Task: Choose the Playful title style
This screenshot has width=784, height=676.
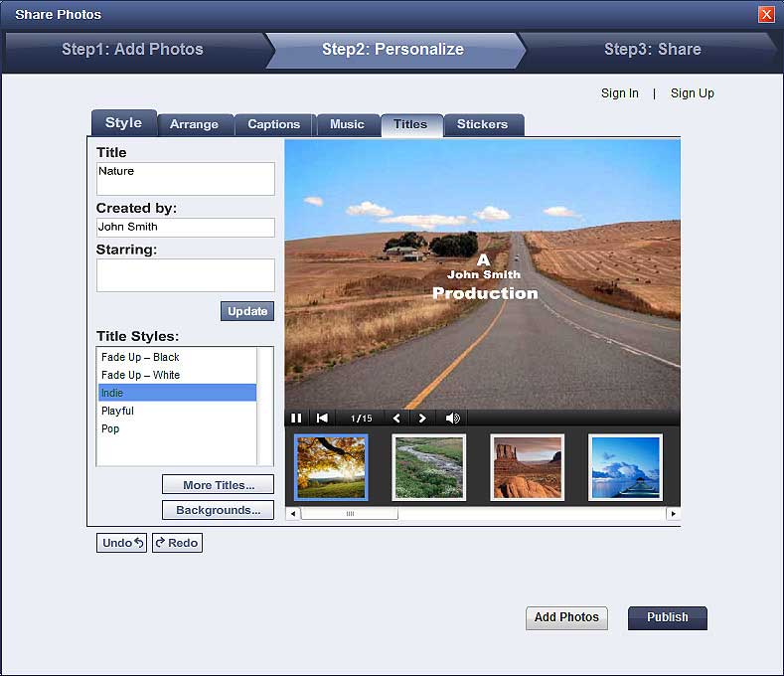Action: [177, 411]
